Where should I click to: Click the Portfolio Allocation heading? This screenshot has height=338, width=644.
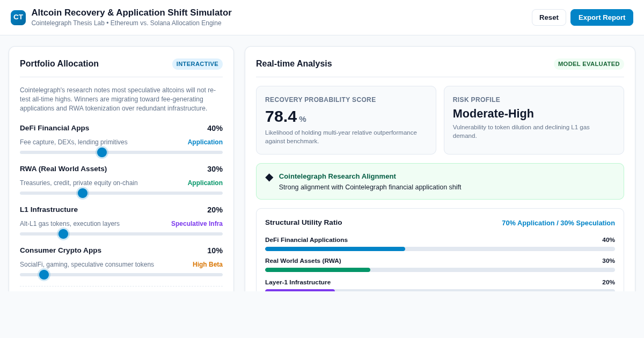(59, 64)
